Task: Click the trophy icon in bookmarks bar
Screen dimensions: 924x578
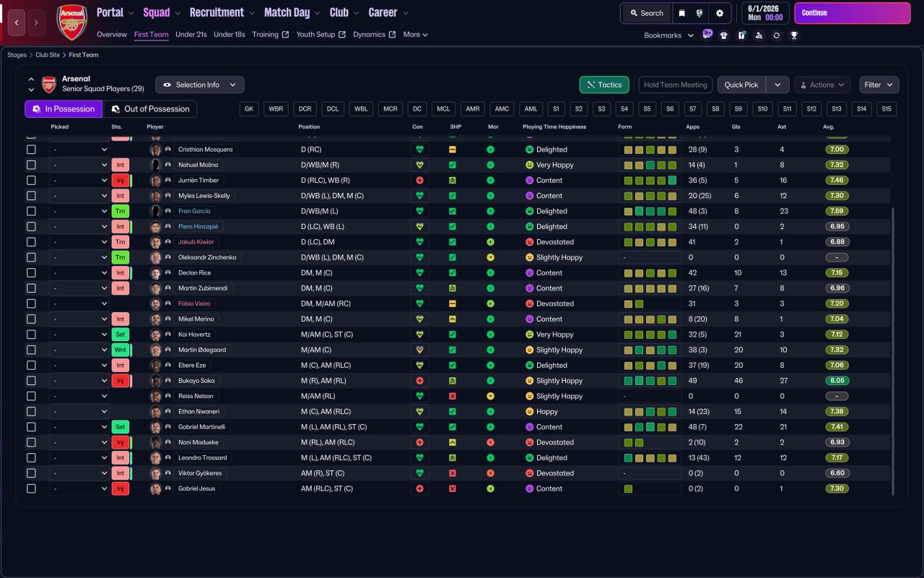Action: click(794, 35)
